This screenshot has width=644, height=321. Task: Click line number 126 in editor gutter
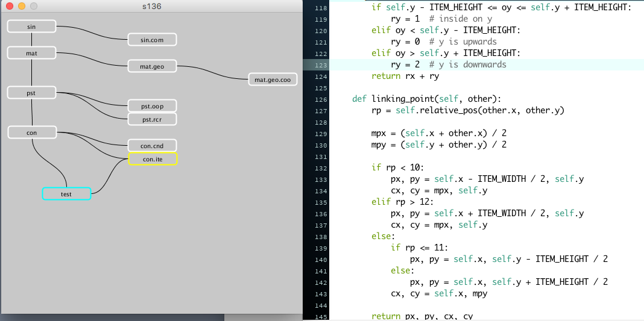pyautogui.click(x=320, y=99)
